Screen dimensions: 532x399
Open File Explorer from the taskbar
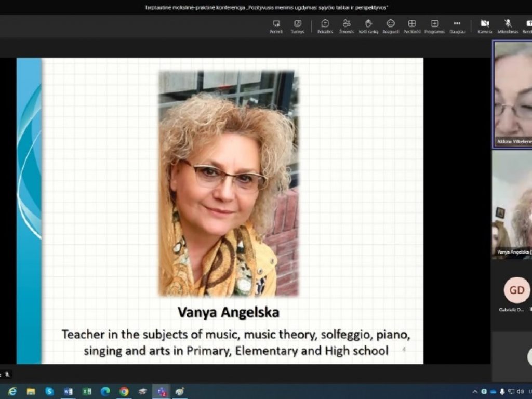pyautogui.click(x=31, y=392)
